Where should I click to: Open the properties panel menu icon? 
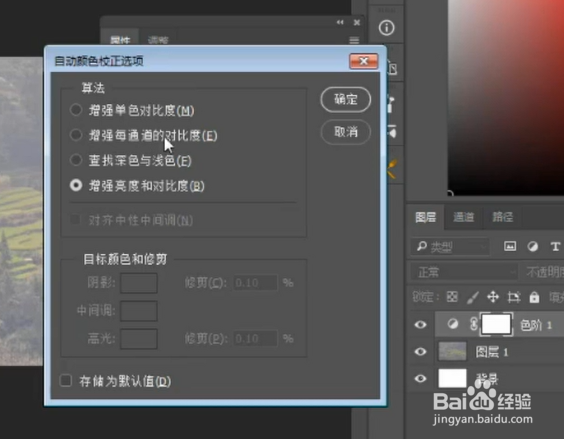[354, 40]
